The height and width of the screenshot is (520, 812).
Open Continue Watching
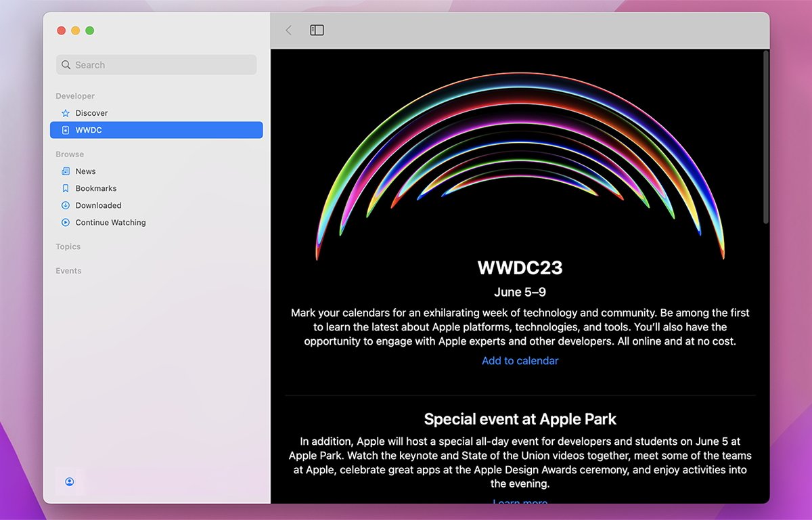(x=110, y=222)
